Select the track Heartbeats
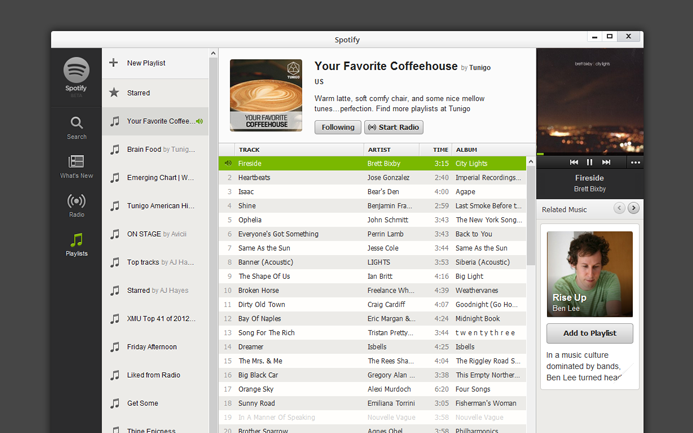Screen dimensions: 693x433 tap(372, 178)
